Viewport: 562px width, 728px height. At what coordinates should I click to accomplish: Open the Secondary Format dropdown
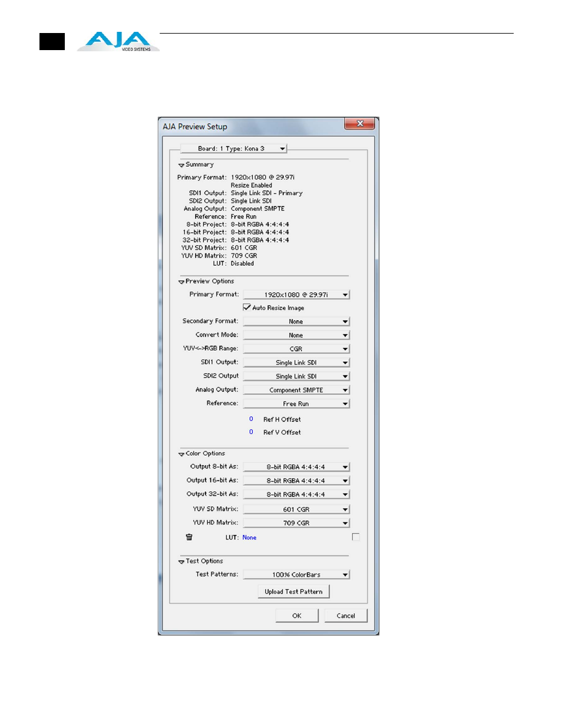(x=296, y=322)
